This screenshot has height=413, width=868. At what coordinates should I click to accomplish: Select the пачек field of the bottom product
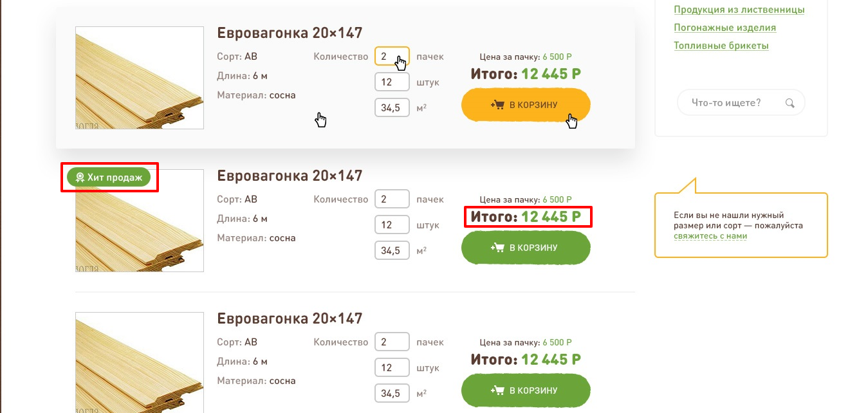coord(392,342)
